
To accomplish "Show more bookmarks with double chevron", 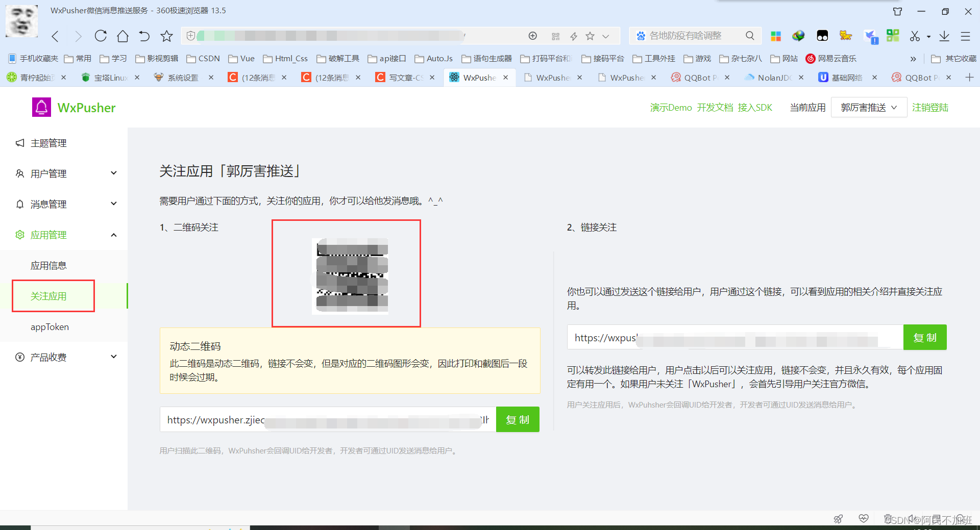I will [x=913, y=59].
